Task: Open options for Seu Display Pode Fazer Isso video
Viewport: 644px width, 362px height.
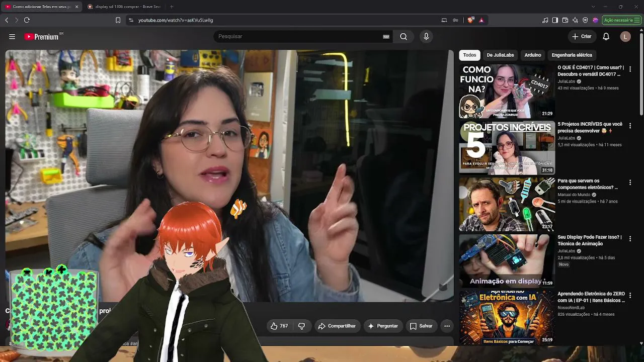Action: point(630,239)
